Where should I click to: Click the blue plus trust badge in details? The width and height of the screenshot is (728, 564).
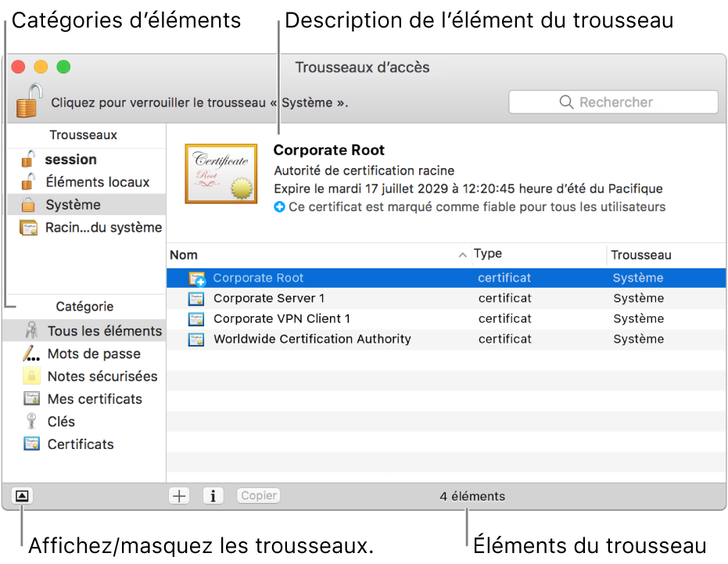[x=279, y=207]
